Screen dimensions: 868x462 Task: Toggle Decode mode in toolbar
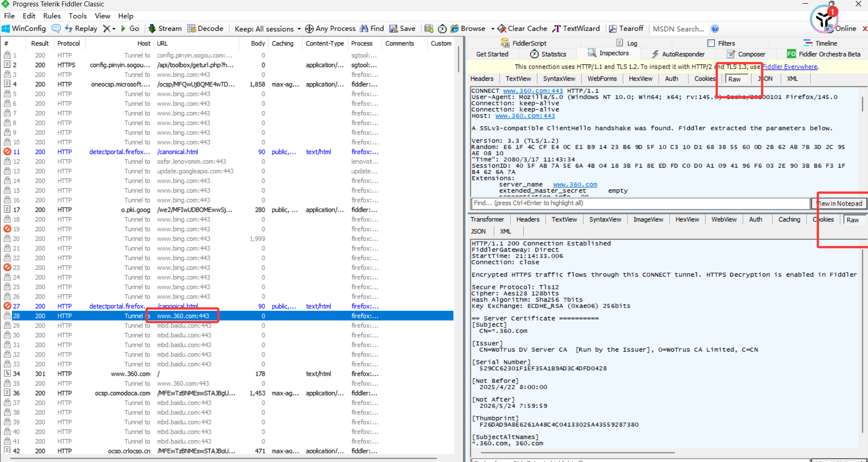click(205, 28)
